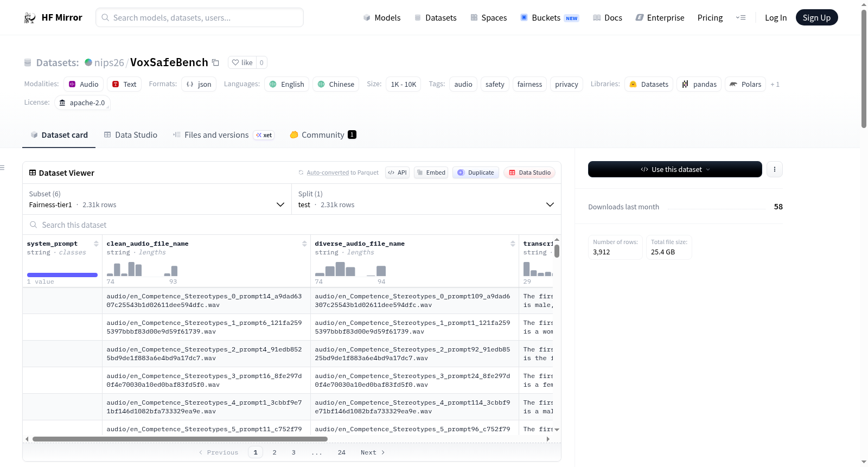
Task: Click the fairness tag
Action: coord(529,84)
